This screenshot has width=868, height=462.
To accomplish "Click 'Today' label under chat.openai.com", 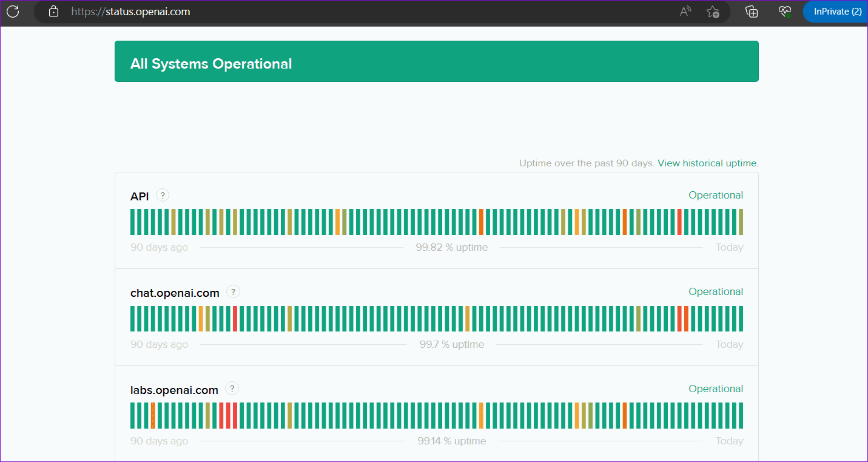I will pos(729,344).
